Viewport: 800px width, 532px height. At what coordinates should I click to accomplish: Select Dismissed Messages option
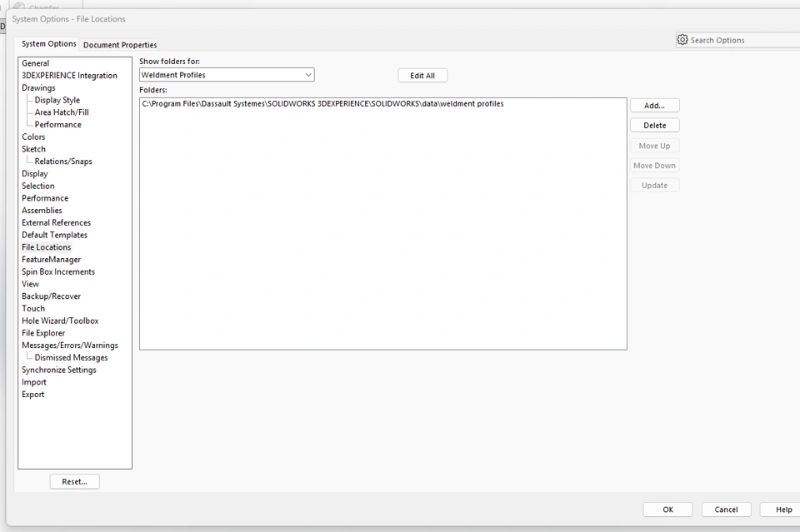tap(71, 357)
